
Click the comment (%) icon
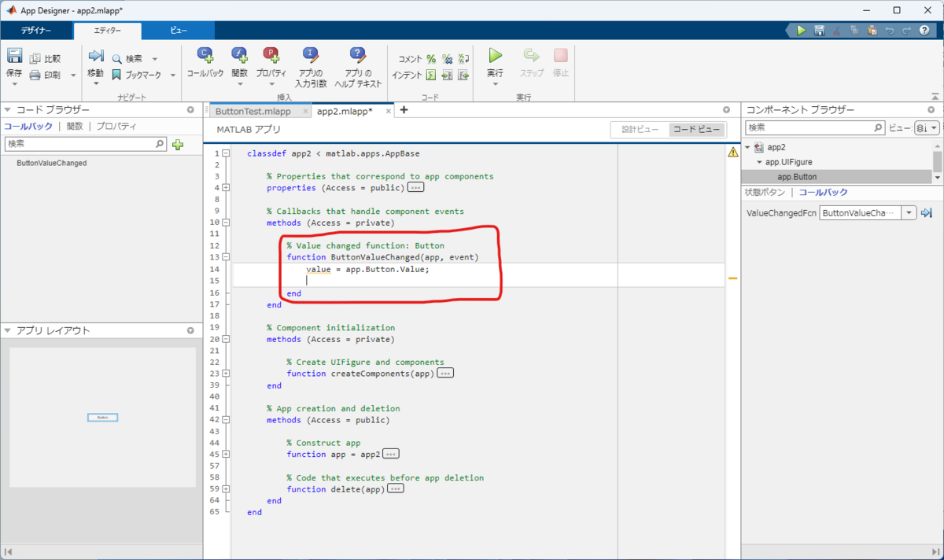tap(431, 59)
